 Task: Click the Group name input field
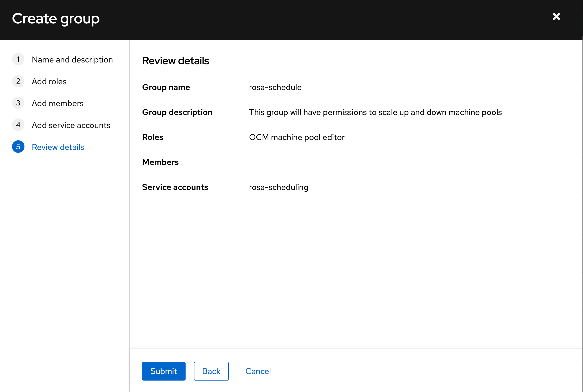coord(276,87)
